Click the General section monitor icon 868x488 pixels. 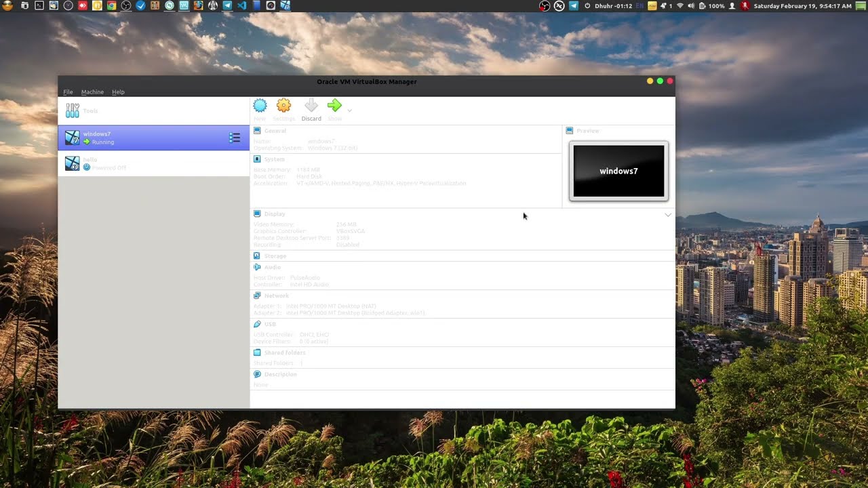(x=257, y=130)
